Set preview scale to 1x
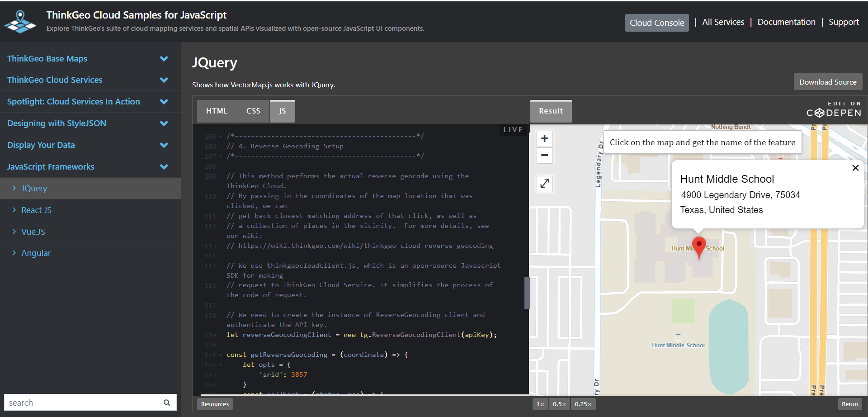This screenshot has height=417, width=868. pos(540,404)
